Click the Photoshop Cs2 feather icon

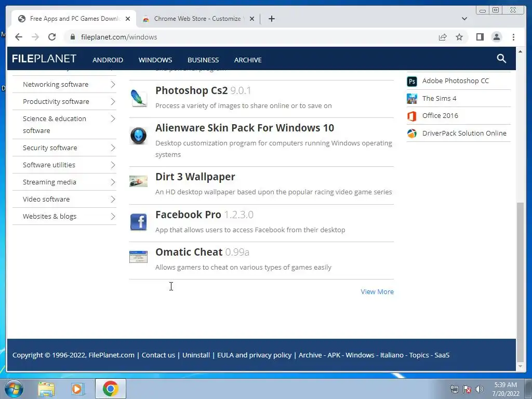coord(138,98)
